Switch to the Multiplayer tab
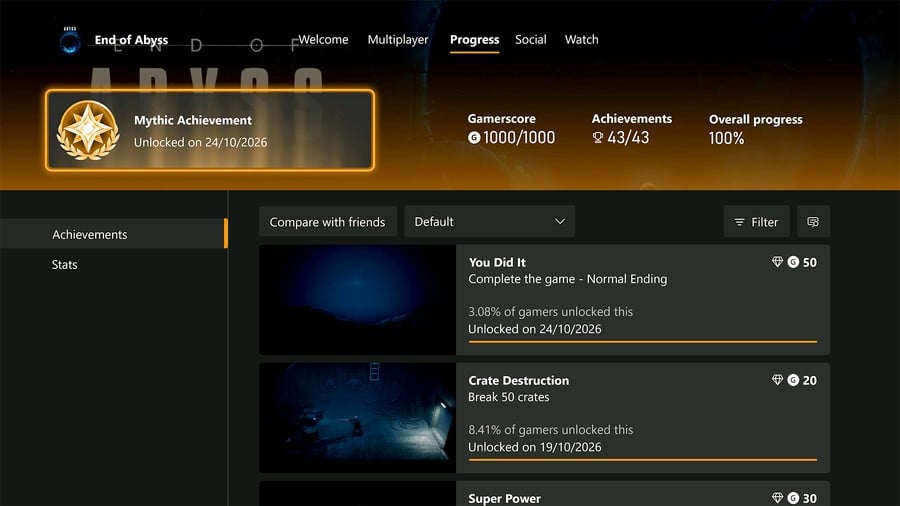 pyautogui.click(x=398, y=40)
